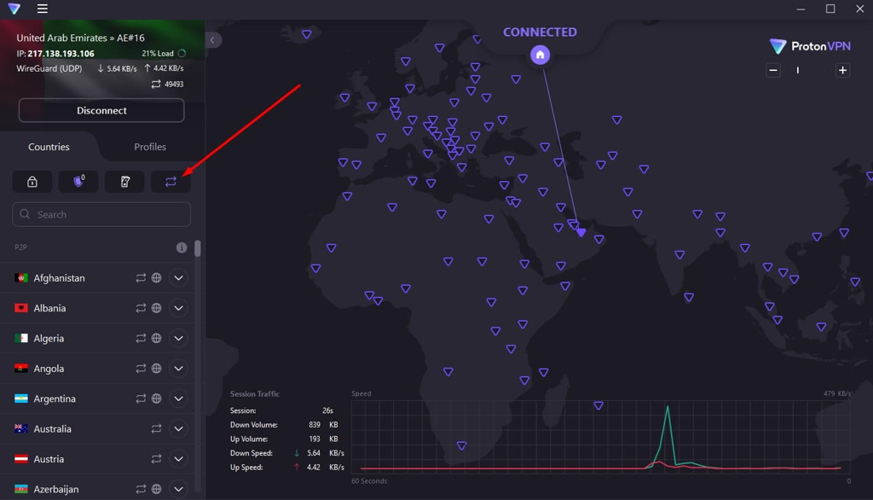Expand the Argentina server list
The height and width of the screenshot is (500, 873).
(x=178, y=399)
